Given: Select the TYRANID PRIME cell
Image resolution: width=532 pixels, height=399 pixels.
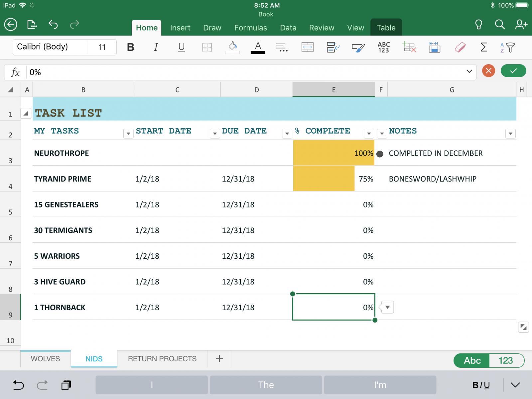Looking at the screenshot, I should pos(63,179).
